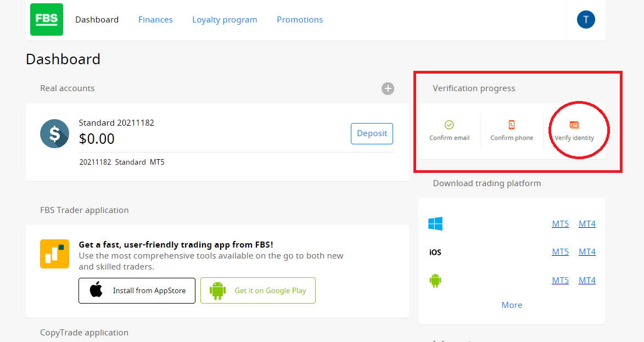The image size is (644, 342).
Task: Open the Loyalty program menu
Action: (225, 20)
